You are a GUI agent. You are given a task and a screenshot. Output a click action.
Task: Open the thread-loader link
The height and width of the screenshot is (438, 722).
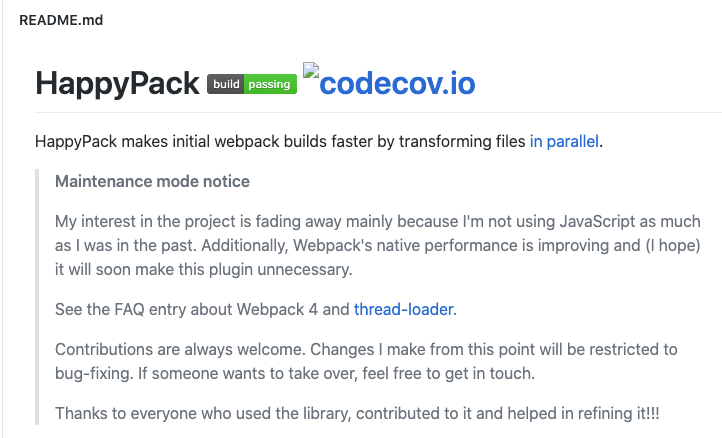click(404, 309)
